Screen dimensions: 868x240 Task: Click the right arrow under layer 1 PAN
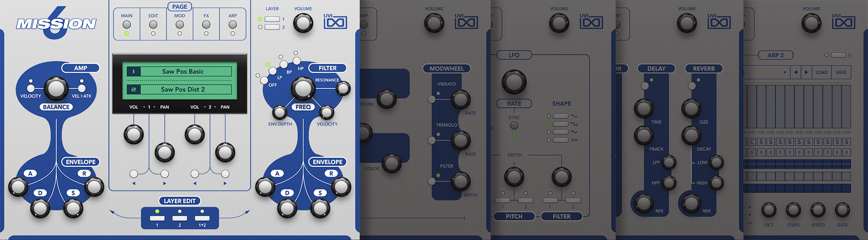tap(165, 183)
